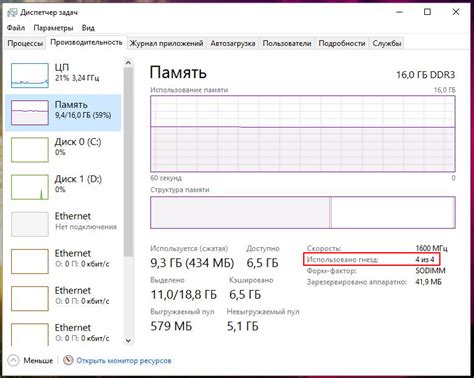474x378 pixels.
Task: Switch to the Журнал приложений tab
Action: [166, 43]
